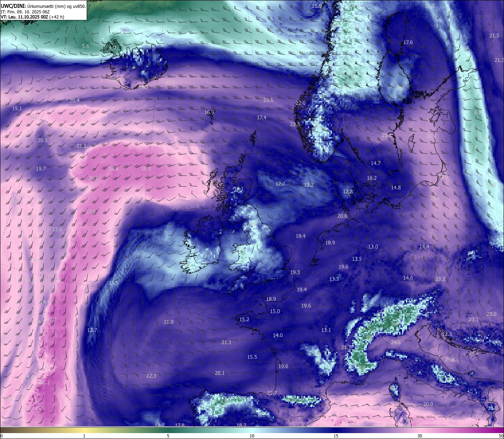Screen dimensions: 504x439
Task: Click the 18.2 value near Denmark
Action: pos(372,178)
